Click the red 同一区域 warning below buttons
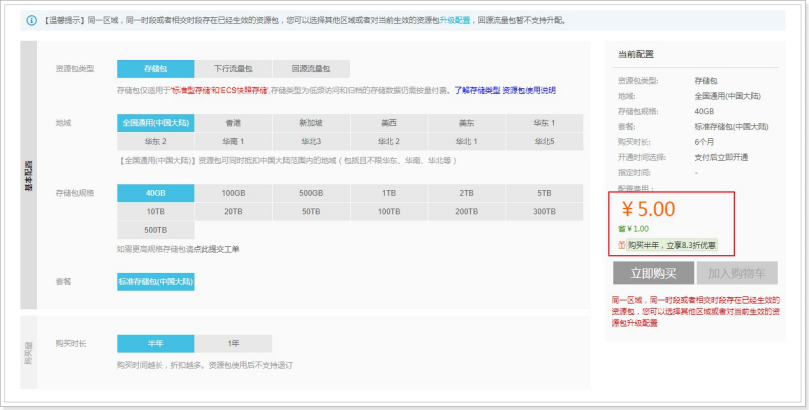 pyautogui.click(x=695, y=311)
